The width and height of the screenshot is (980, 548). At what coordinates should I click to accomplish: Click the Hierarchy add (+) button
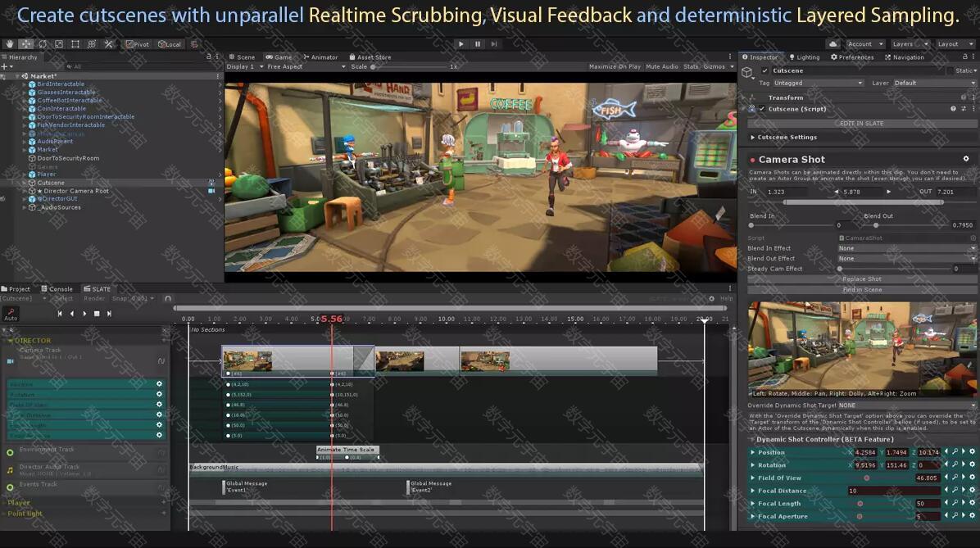(x=6, y=66)
